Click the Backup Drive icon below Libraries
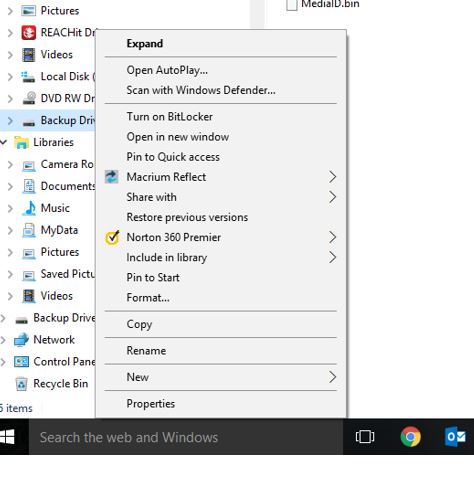This screenshot has height=487, width=474. [22, 320]
